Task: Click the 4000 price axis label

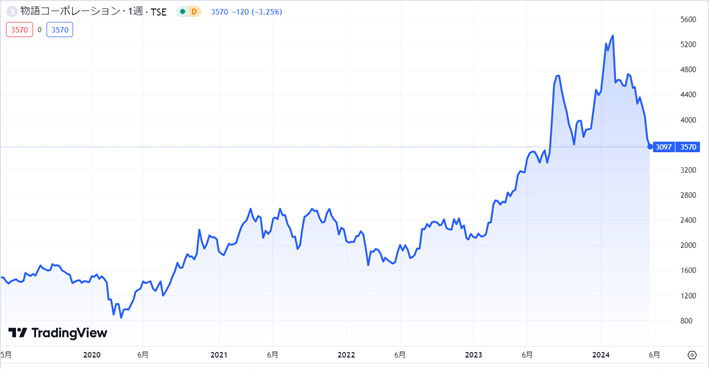Action: tap(688, 120)
